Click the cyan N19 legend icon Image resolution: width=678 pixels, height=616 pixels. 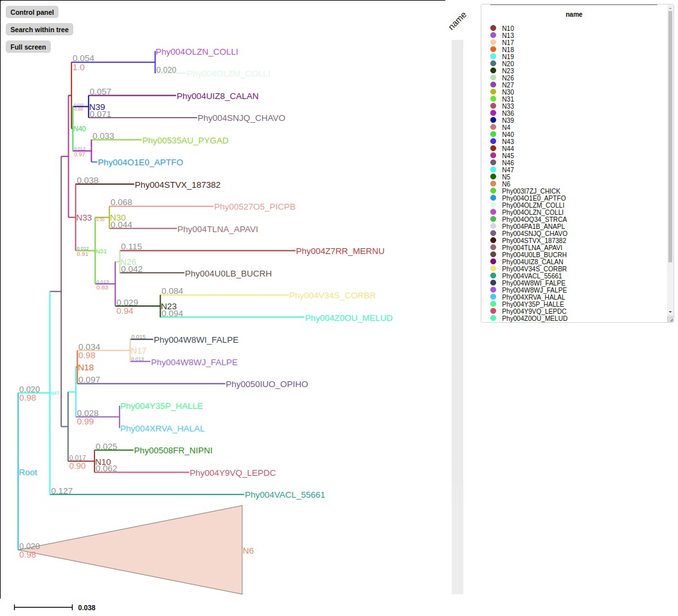[x=492, y=57]
